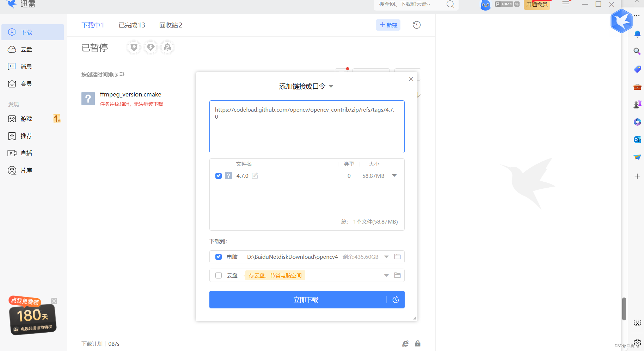Click the Microsoft 365 icon in Edge sidebar
The height and width of the screenshot is (351, 644).
coord(637,122)
